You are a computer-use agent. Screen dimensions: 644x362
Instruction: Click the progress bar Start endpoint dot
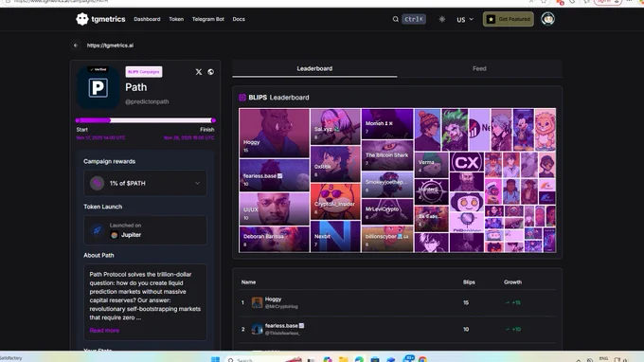click(78, 120)
